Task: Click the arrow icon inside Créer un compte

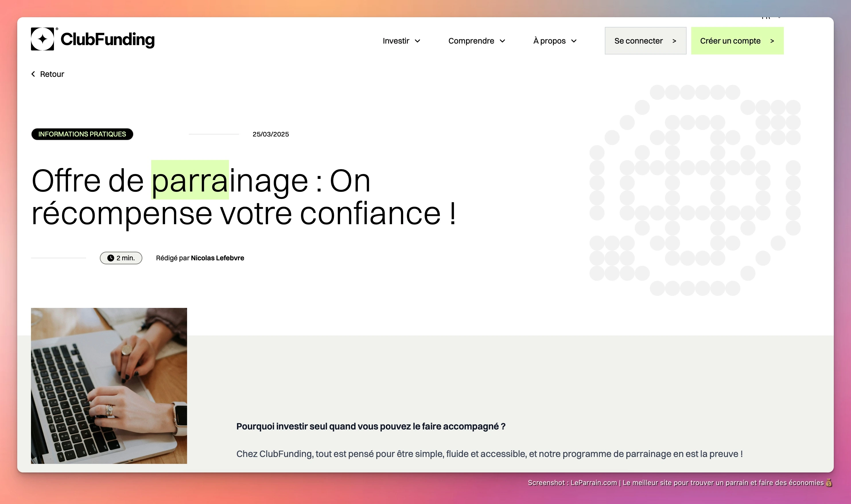Action: [773, 41]
